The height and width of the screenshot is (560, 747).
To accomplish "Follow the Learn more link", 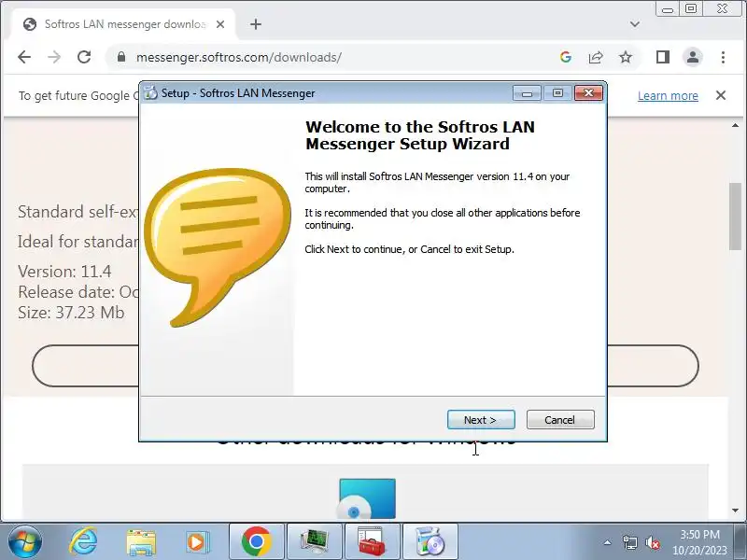I will (668, 96).
